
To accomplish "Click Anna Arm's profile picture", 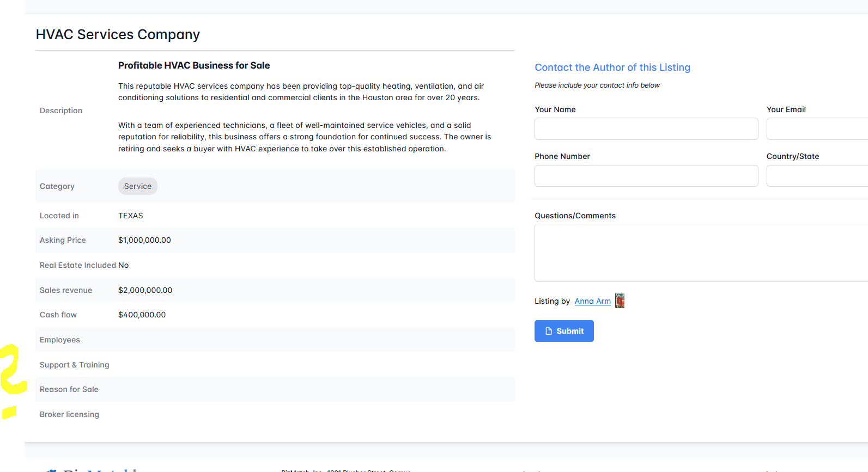I will point(620,301).
